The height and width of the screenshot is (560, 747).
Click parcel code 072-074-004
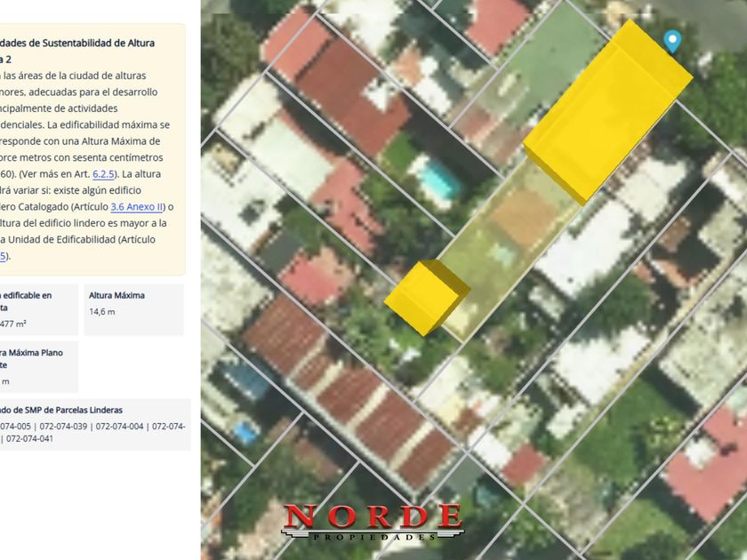coord(119,427)
